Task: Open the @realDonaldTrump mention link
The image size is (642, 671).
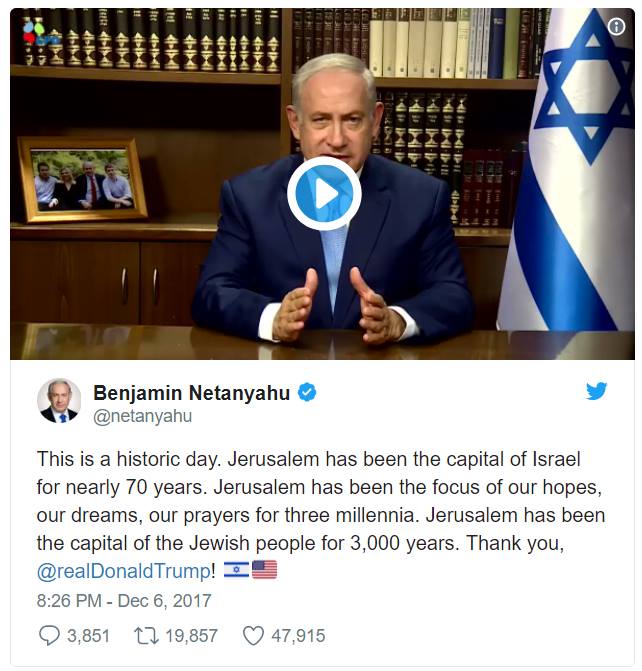Action: point(124,571)
